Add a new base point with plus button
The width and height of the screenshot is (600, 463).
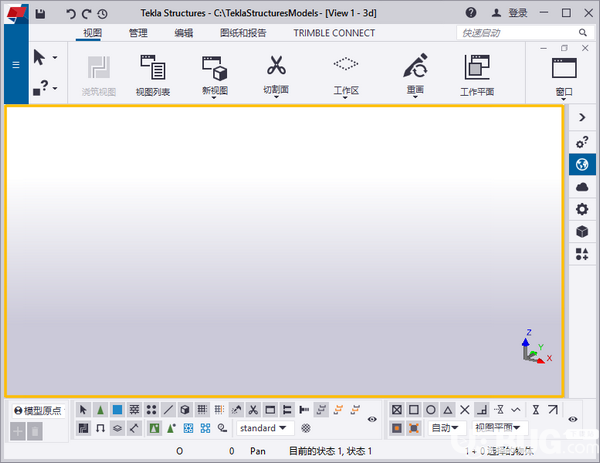click(18, 431)
